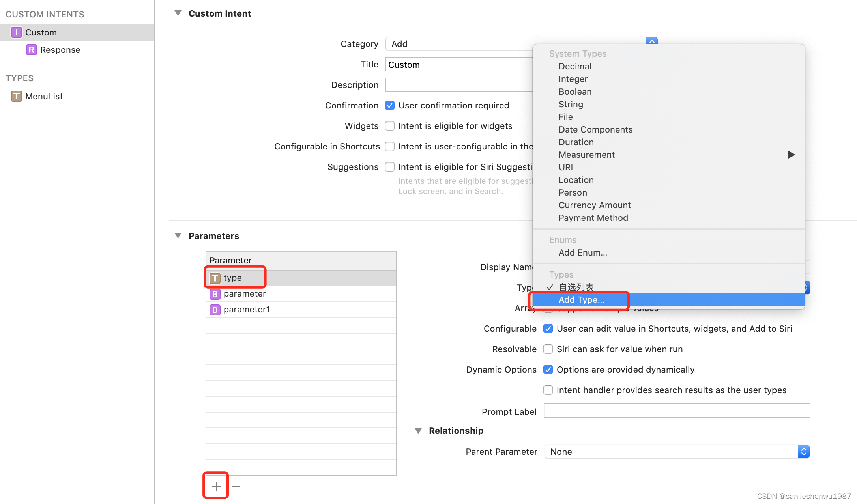Click the Custom intent icon in sidebar
The width and height of the screenshot is (857, 504).
(x=16, y=32)
